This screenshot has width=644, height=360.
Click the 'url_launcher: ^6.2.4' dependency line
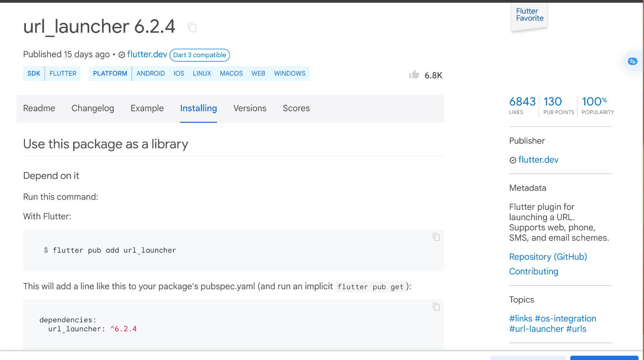[92, 329]
